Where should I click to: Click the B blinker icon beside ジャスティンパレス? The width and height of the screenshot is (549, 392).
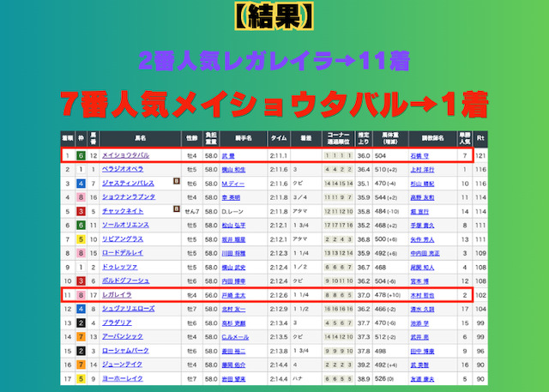[175, 183]
